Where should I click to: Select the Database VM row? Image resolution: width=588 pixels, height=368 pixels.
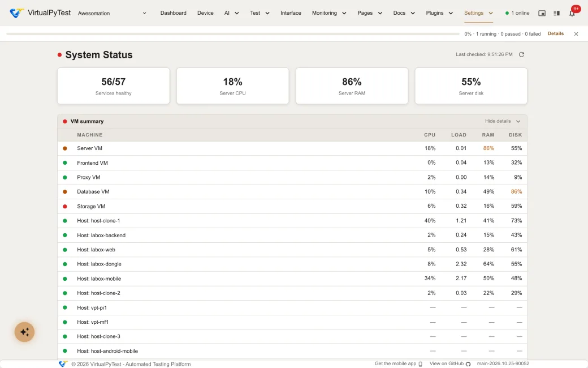coord(292,191)
